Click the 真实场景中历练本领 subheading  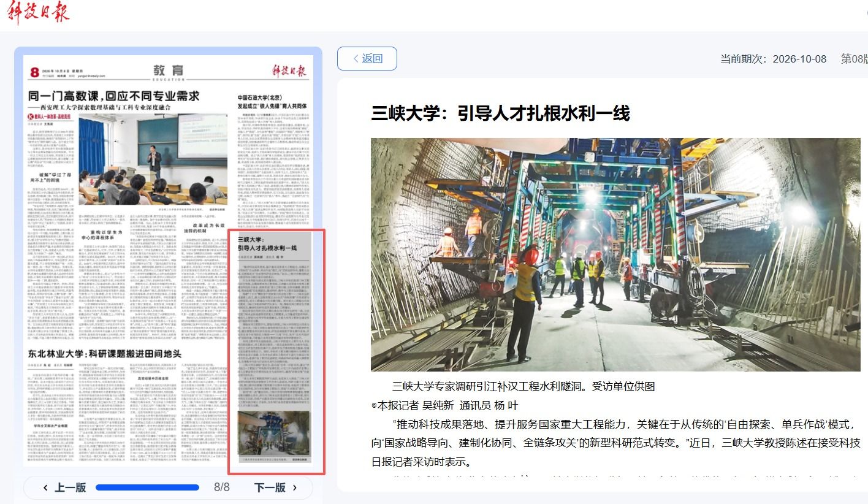pyautogui.click(x=153, y=378)
